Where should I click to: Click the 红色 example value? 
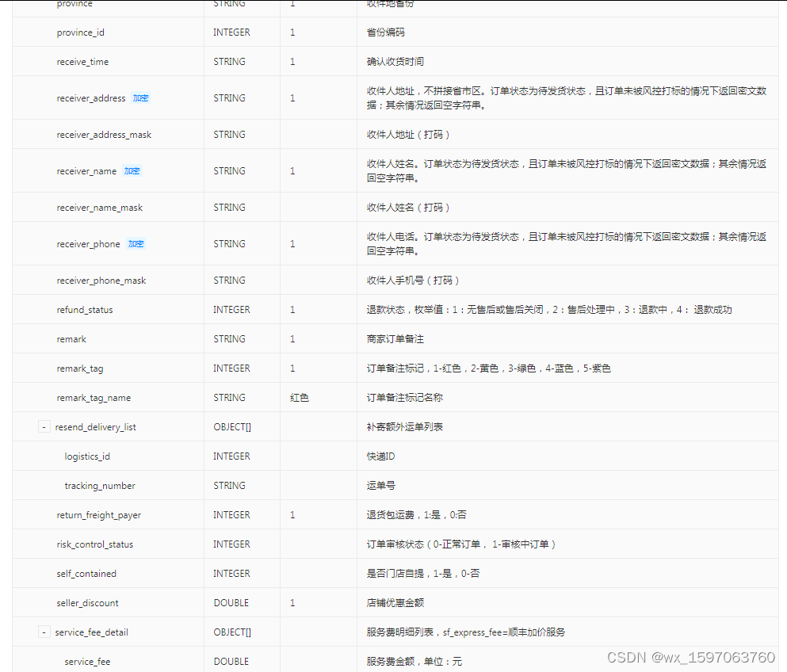coord(300,398)
